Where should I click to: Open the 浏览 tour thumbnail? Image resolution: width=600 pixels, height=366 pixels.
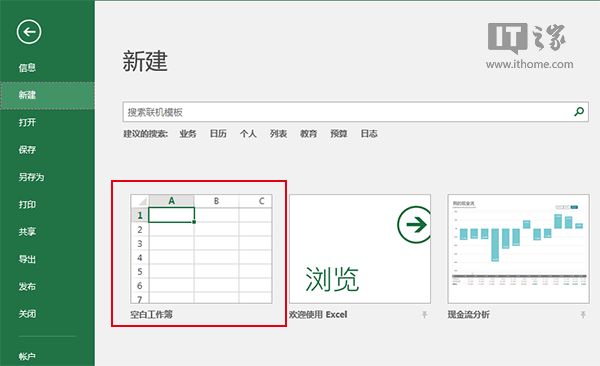click(x=360, y=249)
